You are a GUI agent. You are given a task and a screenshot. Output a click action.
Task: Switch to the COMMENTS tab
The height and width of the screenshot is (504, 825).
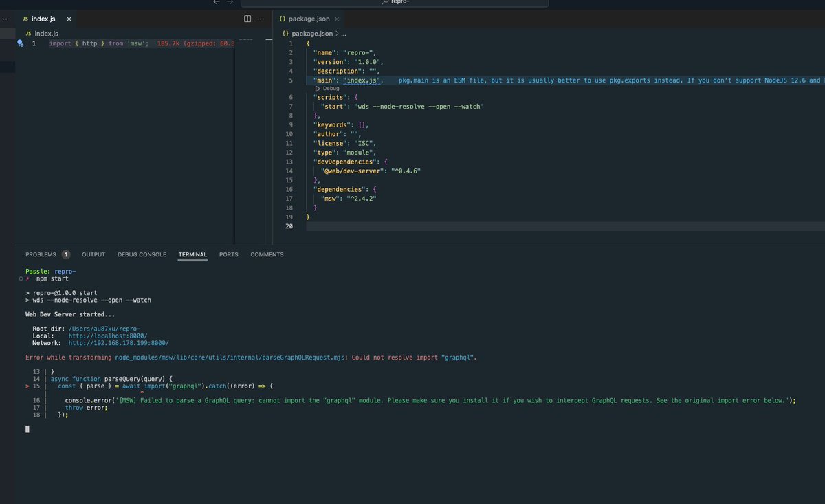click(x=267, y=254)
